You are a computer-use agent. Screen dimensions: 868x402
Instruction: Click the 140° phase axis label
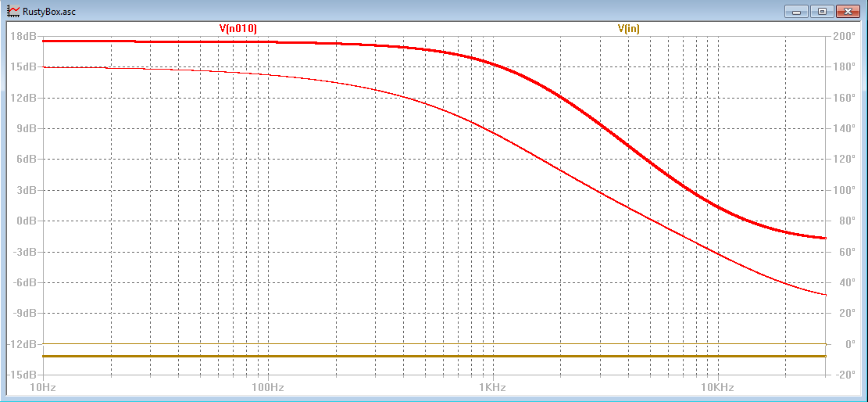[844, 128]
